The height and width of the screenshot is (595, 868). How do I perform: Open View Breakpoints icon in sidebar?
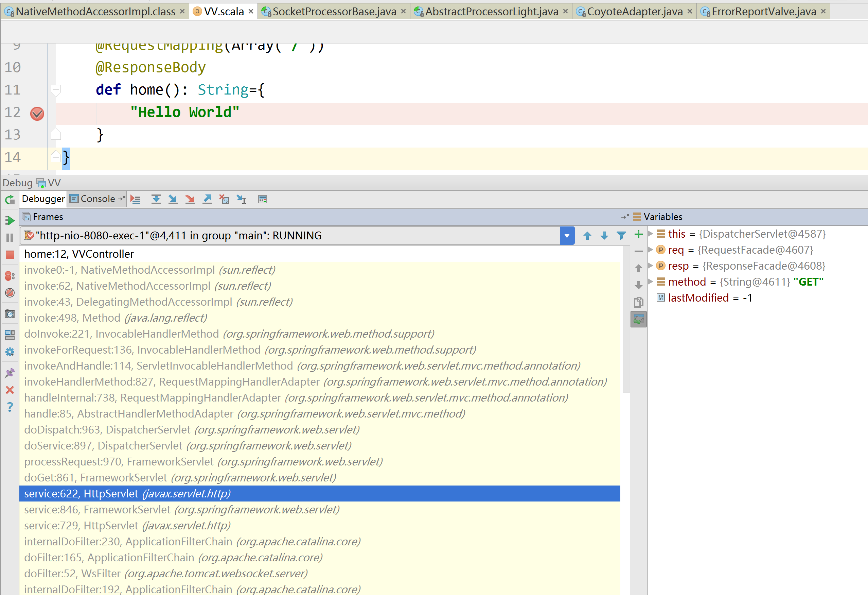(x=10, y=276)
